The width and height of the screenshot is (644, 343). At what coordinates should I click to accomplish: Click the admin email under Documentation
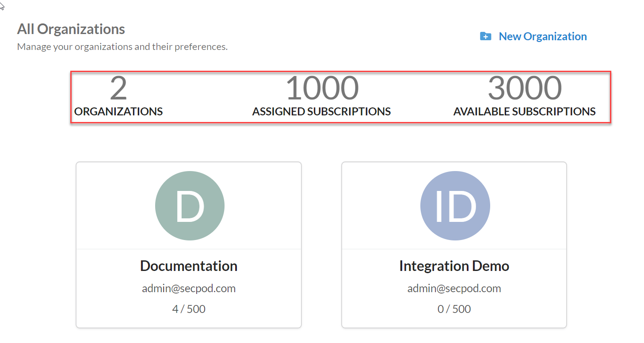(189, 289)
